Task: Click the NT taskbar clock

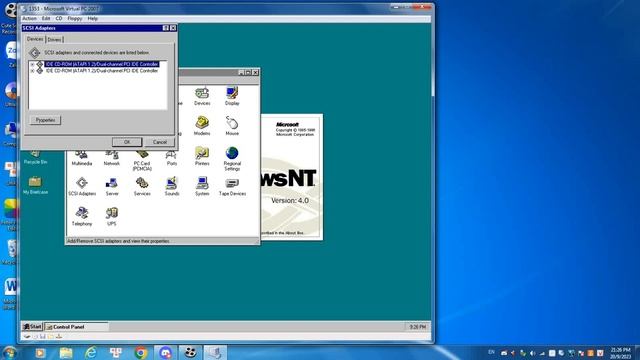Action: (x=417, y=327)
